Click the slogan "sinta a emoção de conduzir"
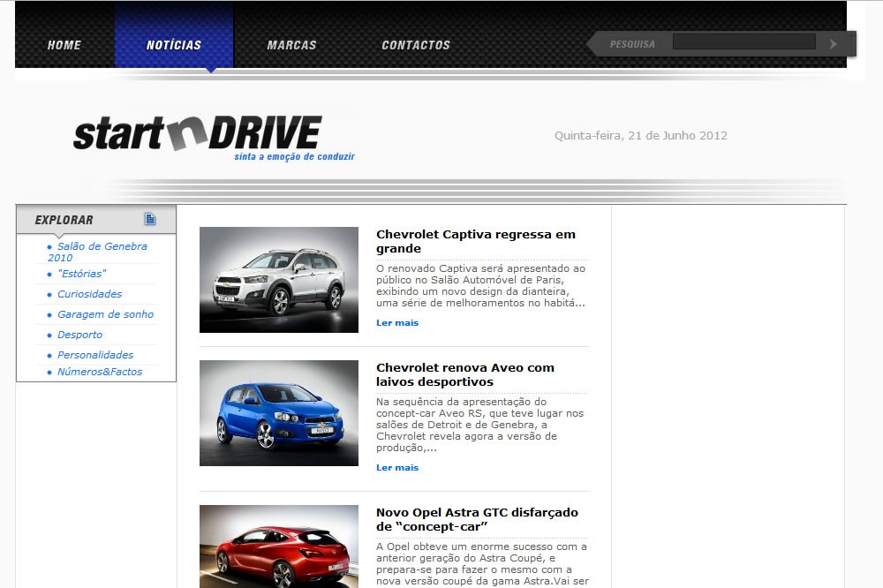This screenshot has height=588, width=883. click(295, 156)
